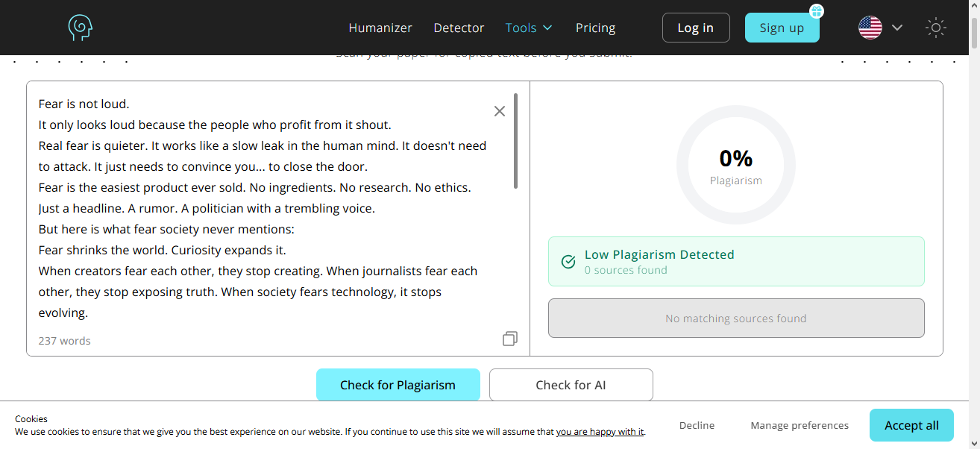980x449 pixels.
Task: Click the US flag language icon
Action: [x=870, y=28]
